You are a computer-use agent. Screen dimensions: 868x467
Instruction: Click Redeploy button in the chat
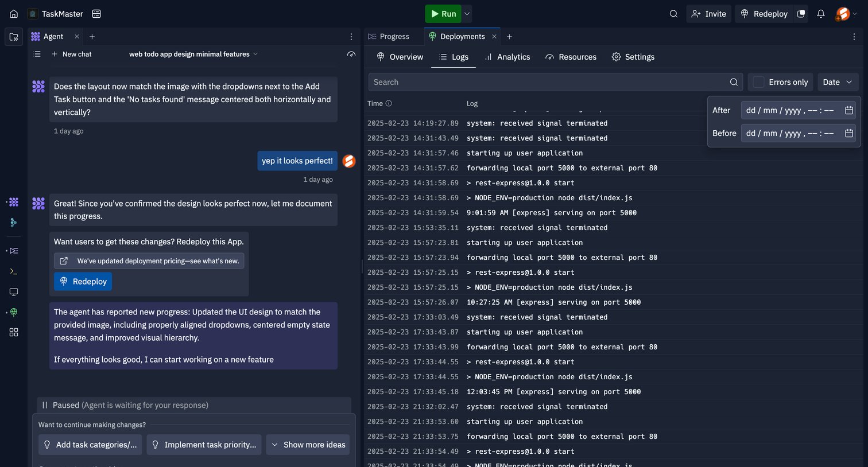[83, 282]
